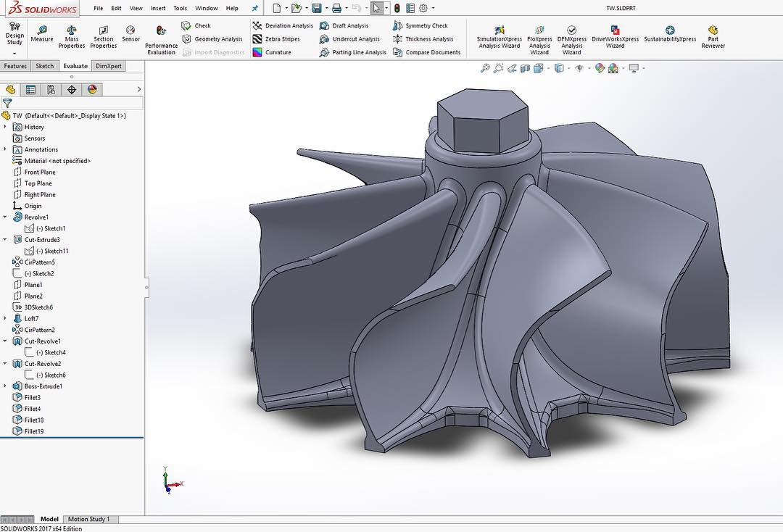Collapse the Revolve1 feature
This screenshot has width=783, height=532.
(6, 217)
